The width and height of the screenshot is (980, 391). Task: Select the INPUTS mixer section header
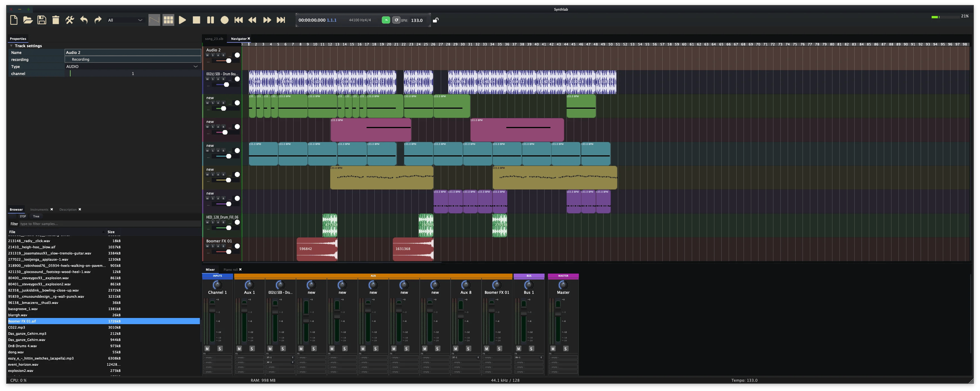[x=217, y=276]
